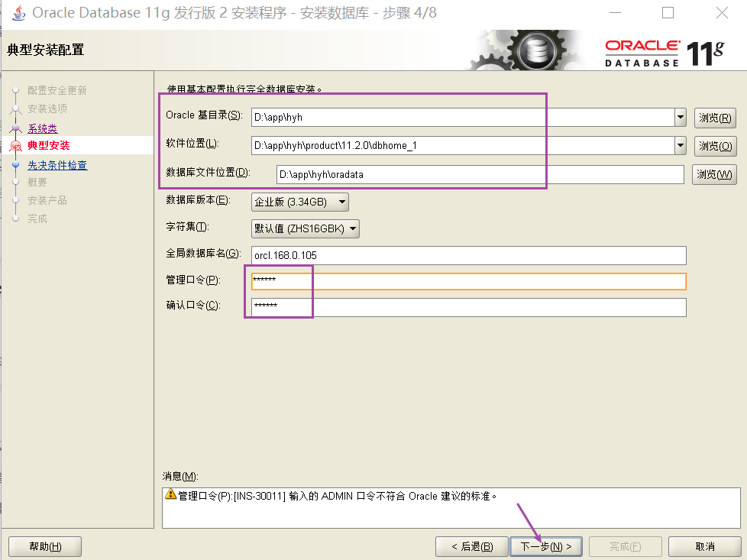Click the Oracle 基目录 path field

463,117
